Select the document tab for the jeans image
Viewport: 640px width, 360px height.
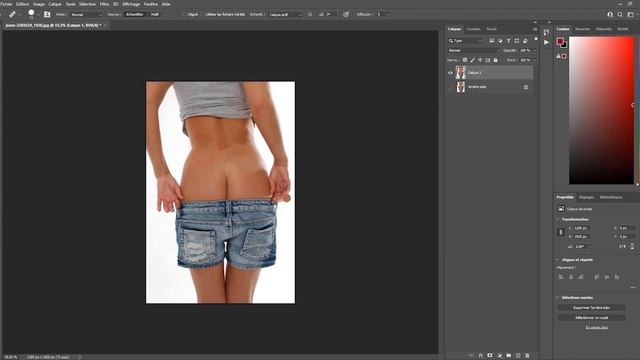[x=53, y=25]
